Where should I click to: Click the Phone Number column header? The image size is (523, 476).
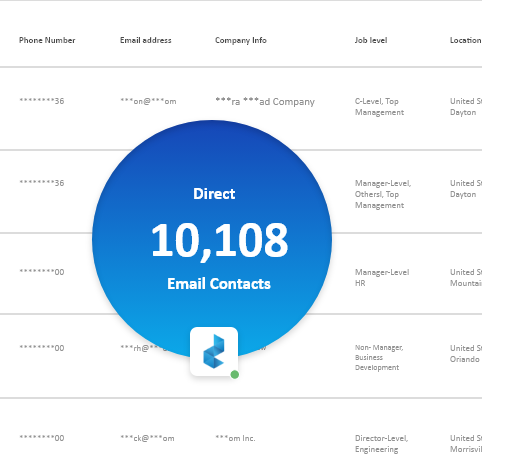click(x=47, y=40)
